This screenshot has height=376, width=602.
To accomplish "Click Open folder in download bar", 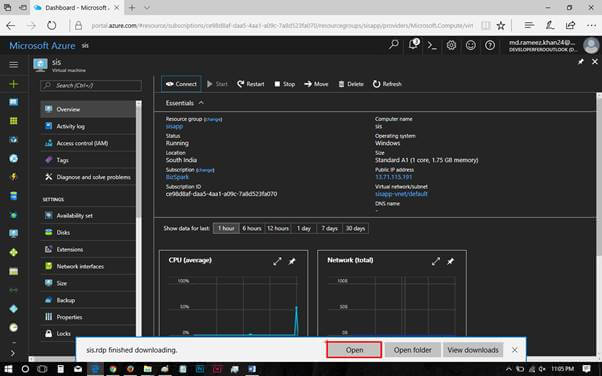I will (413, 350).
